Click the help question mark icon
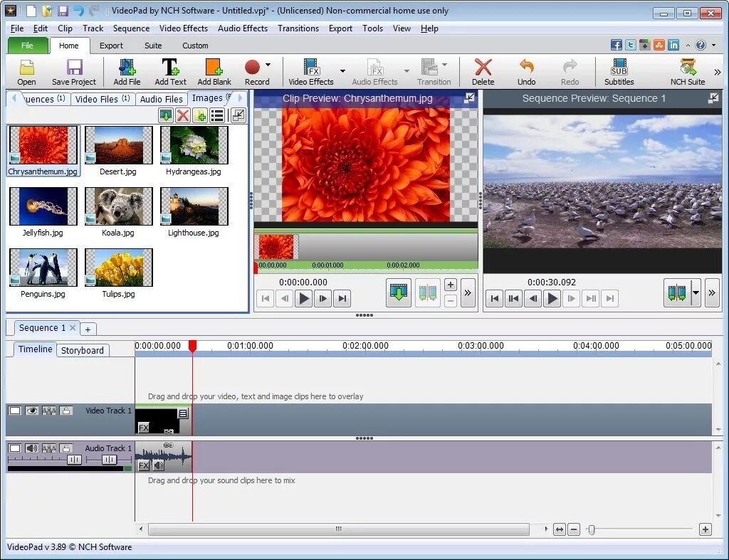Screen dimensions: 729x560 click(701, 45)
